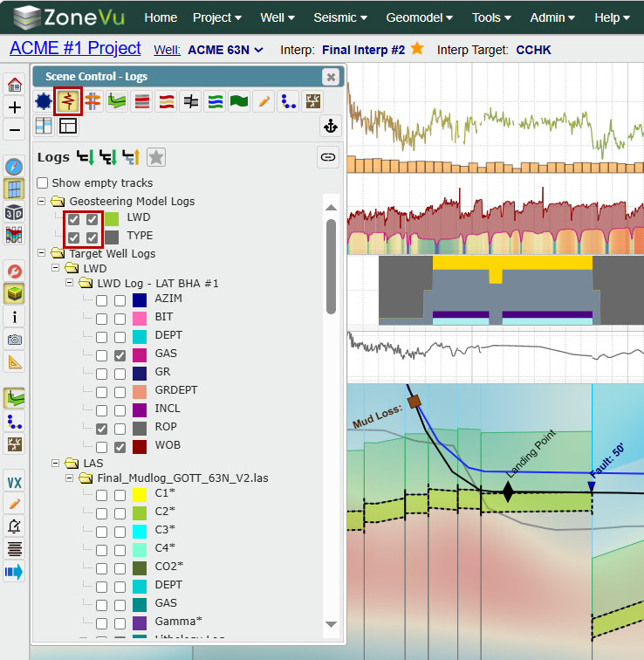
Task: Select the brown fracture pattern icon
Action: (312, 101)
